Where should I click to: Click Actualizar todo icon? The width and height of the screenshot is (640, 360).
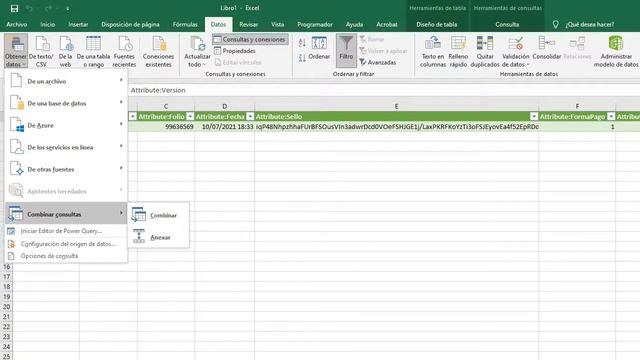[x=198, y=44]
